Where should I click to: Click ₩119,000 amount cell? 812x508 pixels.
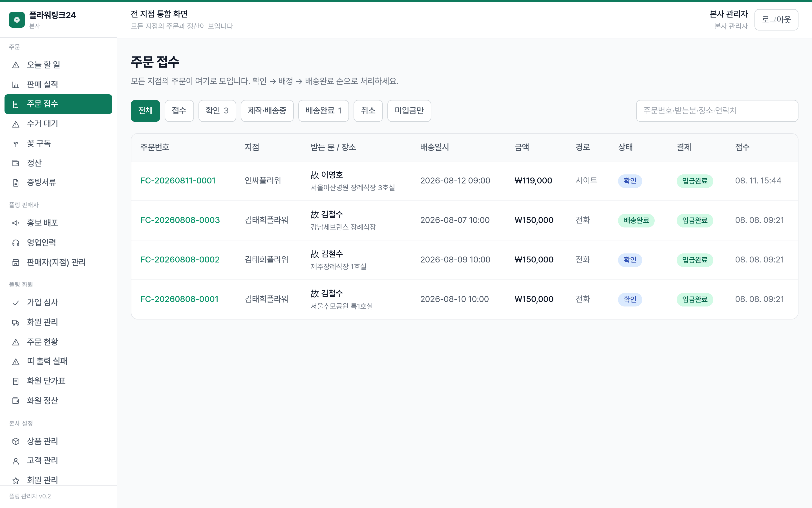tap(533, 181)
